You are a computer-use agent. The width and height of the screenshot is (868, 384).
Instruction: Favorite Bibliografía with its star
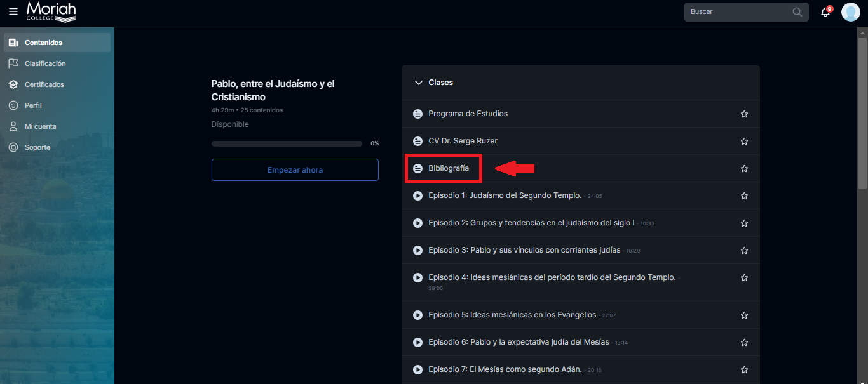[x=744, y=169]
